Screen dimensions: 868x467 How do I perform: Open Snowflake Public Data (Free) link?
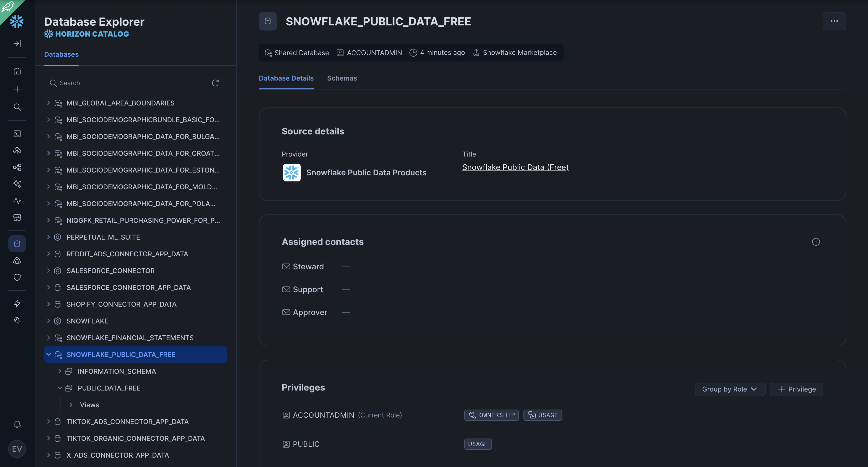click(x=515, y=167)
